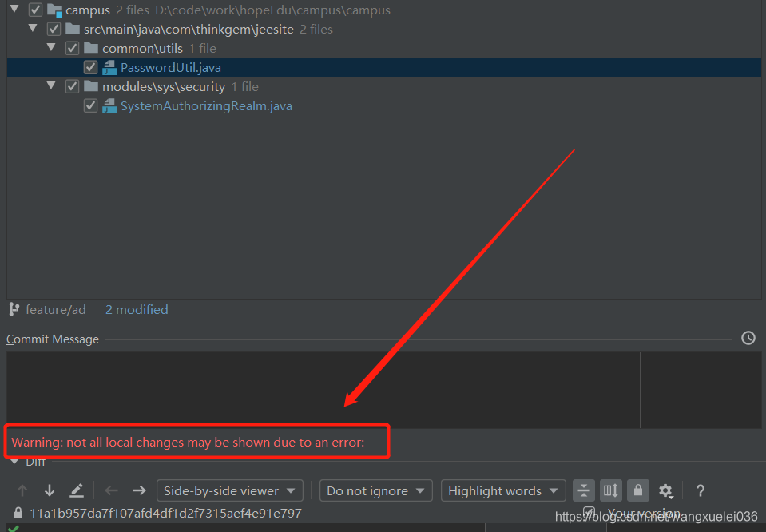Enable the Your version checkbox
The image size is (766, 532).
(589, 512)
